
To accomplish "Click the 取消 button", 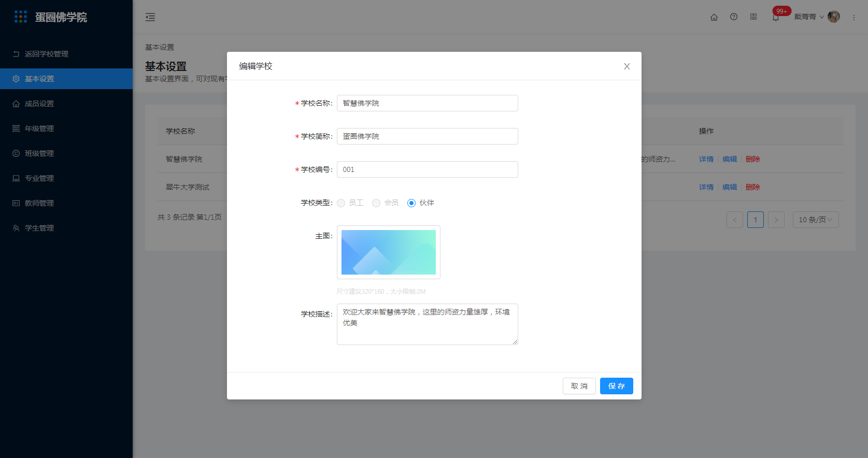I will tap(579, 386).
